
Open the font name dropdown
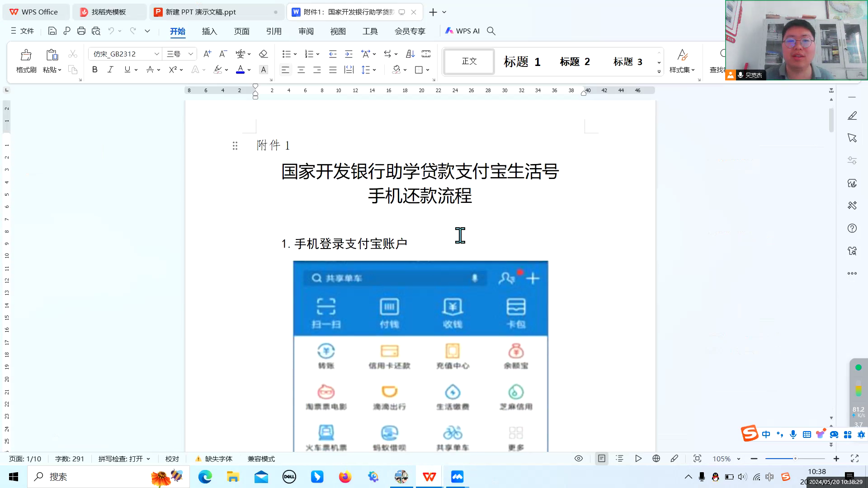point(156,54)
